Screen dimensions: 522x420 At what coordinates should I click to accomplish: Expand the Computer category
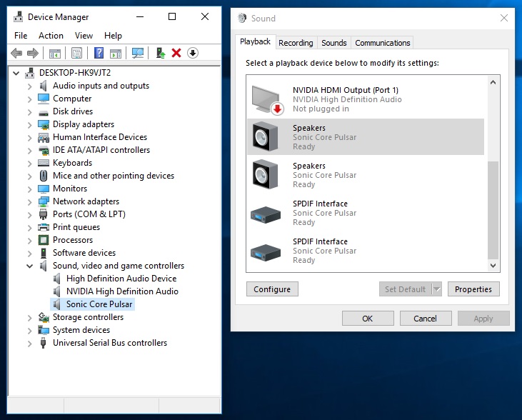pyautogui.click(x=29, y=99)
